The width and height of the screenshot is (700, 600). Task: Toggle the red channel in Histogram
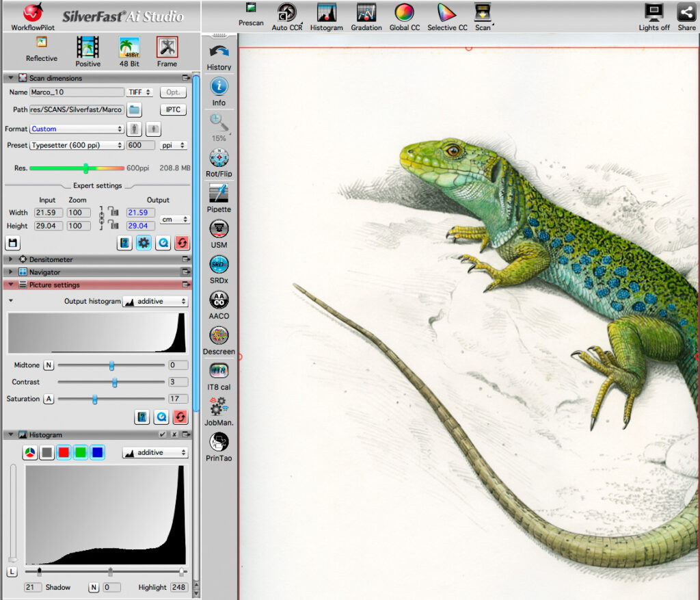[x=64, y=452]
